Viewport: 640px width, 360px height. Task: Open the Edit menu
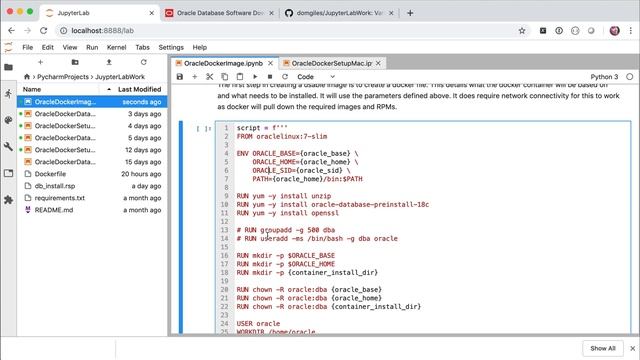tap(48, 47)
